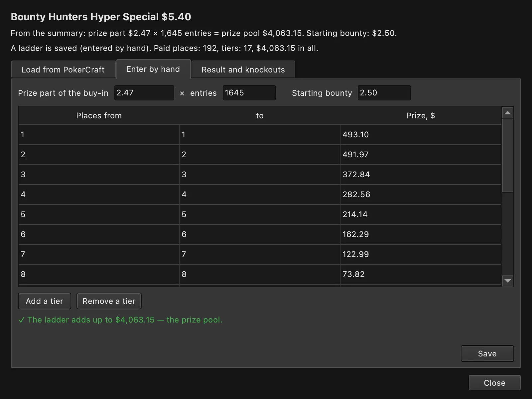The width and height of the screenshot is (532, 399).
Task: Click the 'to' cell in 122.99 row
Action: point(260,254)
